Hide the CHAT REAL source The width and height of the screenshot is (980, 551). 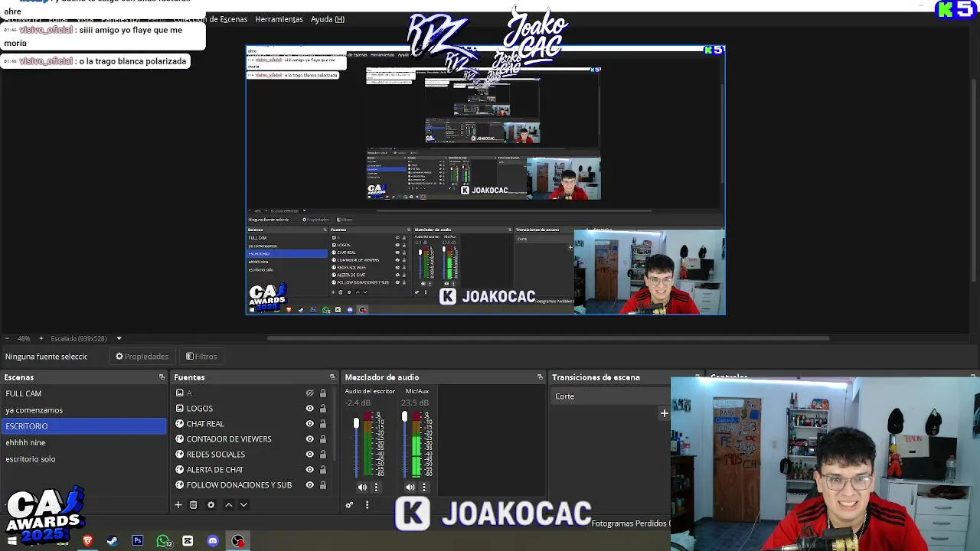tap(309, 424)
